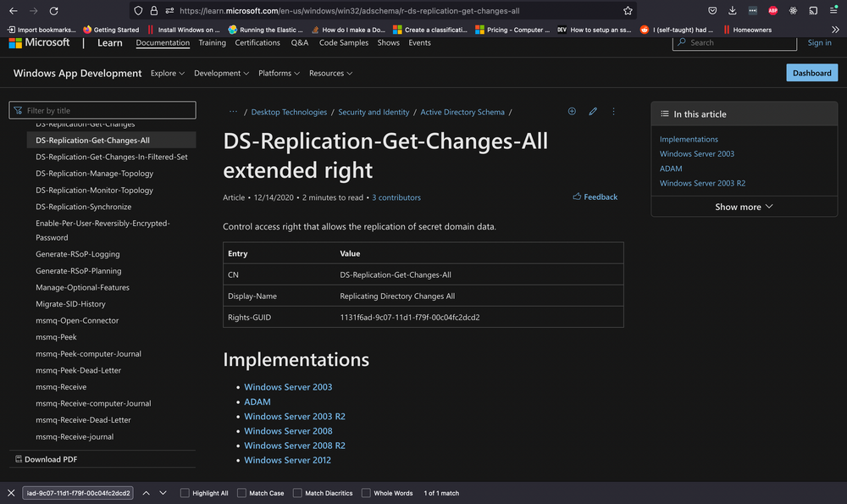Image resolution: width=847 pixels, height=504 pixels.
Task: Enable the Highlight All checkbox
Action: click(185, 493)
